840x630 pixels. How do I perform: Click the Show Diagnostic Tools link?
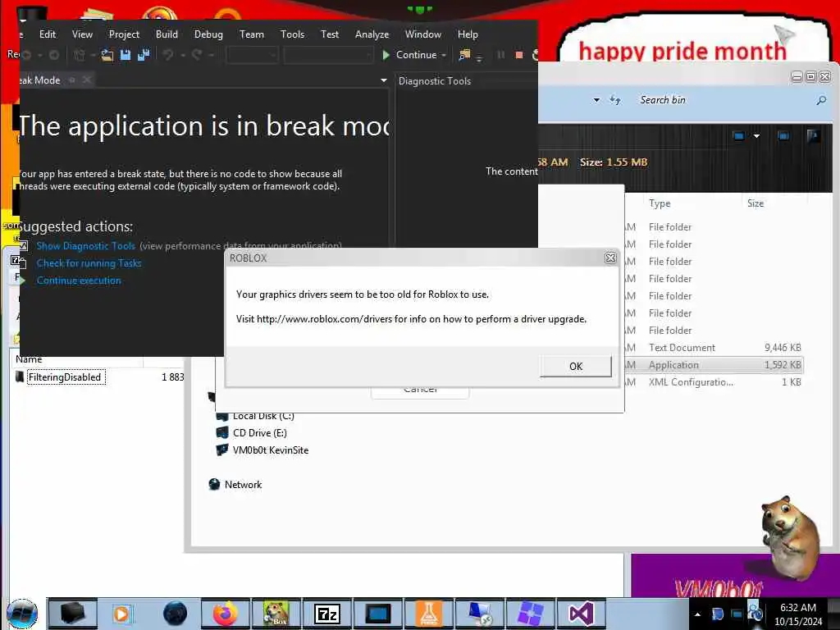click(x=85, y=246)
